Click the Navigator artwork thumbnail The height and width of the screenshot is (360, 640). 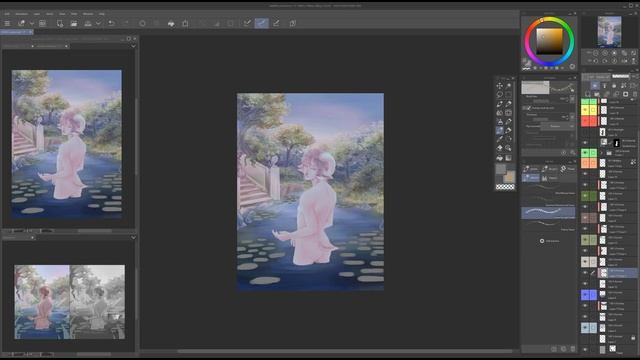[609, 32]
